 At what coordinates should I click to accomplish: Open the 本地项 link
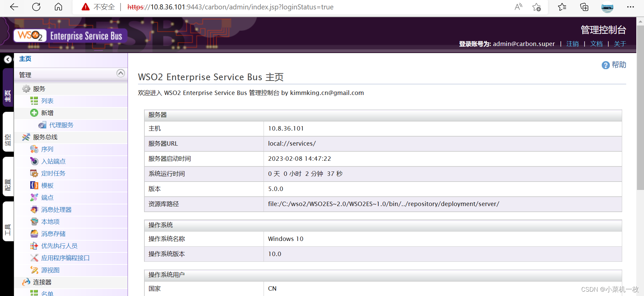(x=50, y=222)
